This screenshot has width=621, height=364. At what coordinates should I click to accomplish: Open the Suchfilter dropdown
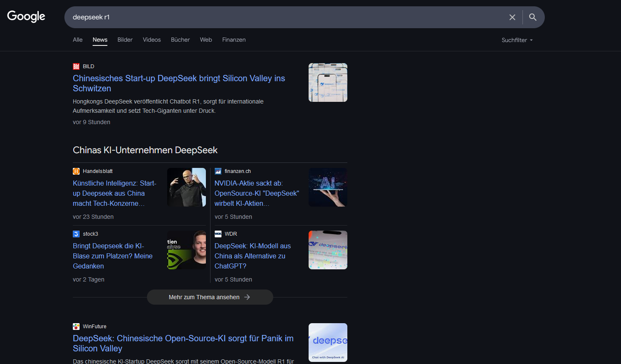[517, 40]
